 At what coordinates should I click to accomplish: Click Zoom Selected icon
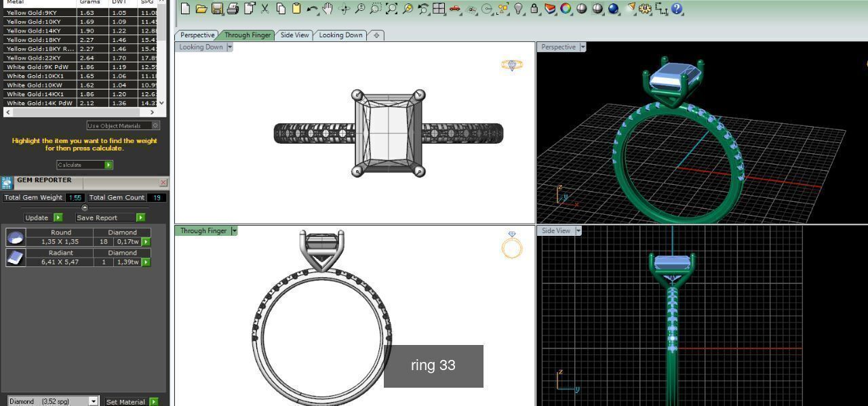(x=408, y=9)
